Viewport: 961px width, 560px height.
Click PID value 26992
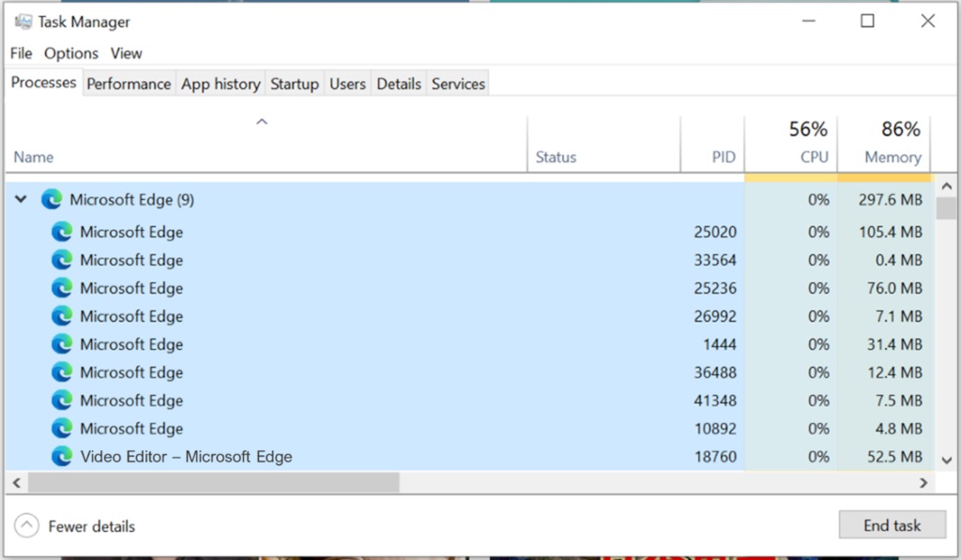(715, 317)
